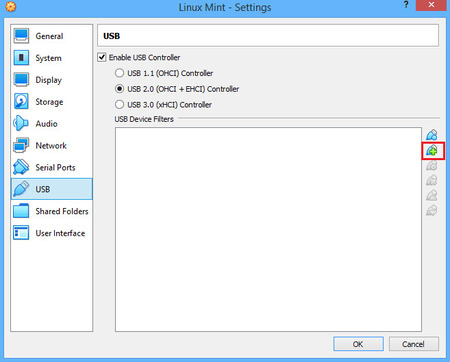Toggle the Enable USB Controller checkbox
This screenshot has height=362, width=450.
point(102,57)
